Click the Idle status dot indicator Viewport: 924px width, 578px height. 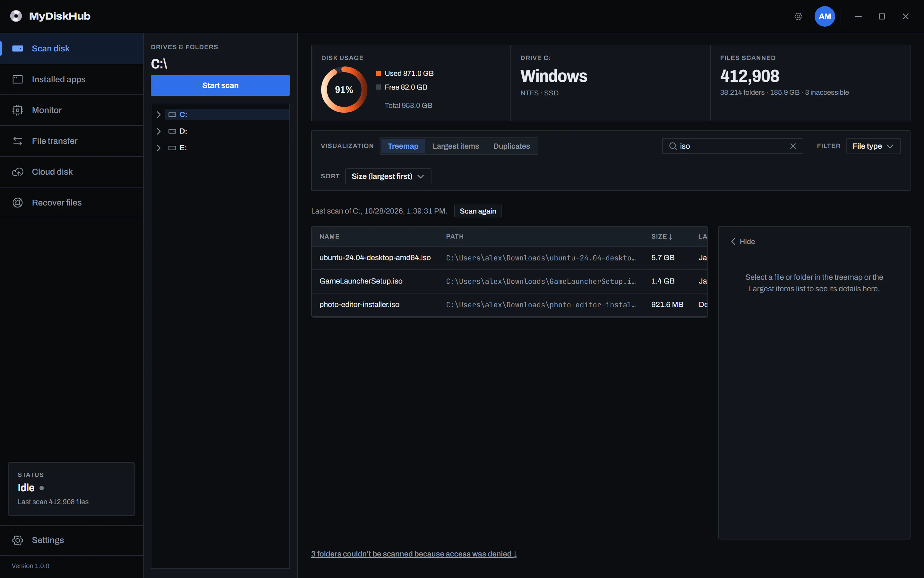(x=42, y=488)
